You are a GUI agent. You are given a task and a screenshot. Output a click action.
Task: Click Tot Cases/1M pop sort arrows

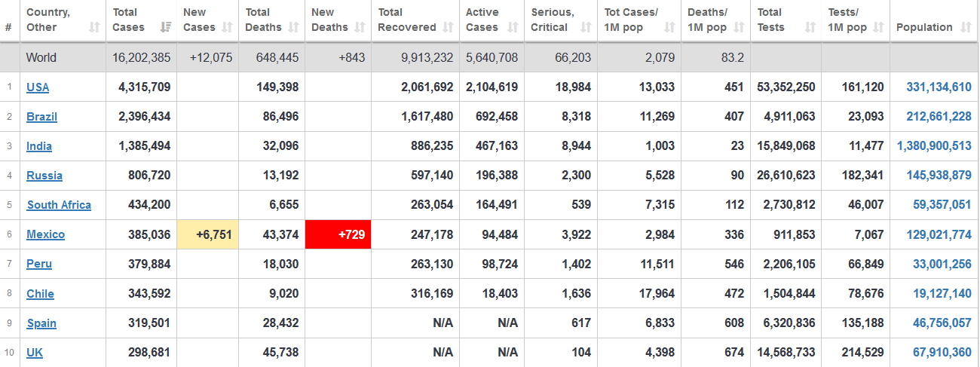pos(669,27)
